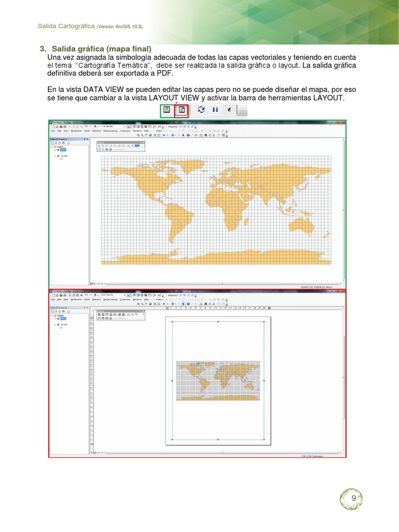Screen dimensions: 399x532
Task: Open the Editor dropdown in the upper window
Action: coord(160,130)
